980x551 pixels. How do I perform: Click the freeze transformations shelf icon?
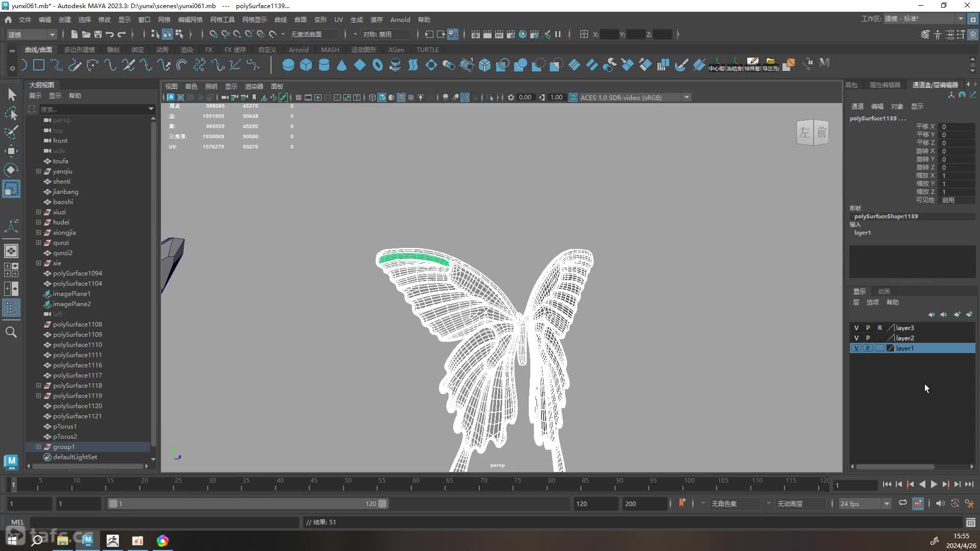click(735, 64)
